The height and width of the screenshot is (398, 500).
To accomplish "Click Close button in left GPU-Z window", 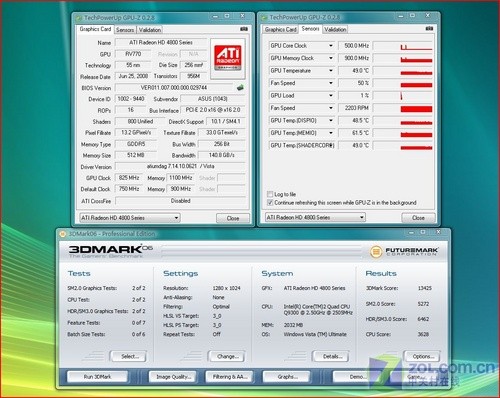I will 233,218.
